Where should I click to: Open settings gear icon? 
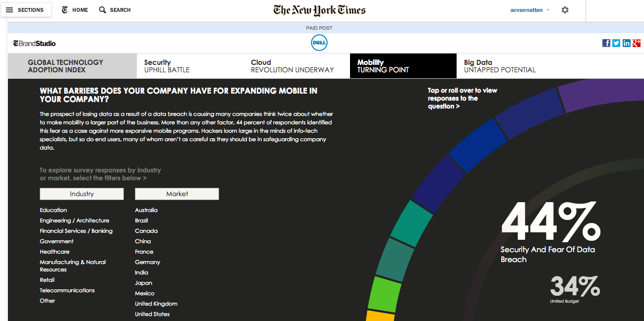click(x=565, y=10)
